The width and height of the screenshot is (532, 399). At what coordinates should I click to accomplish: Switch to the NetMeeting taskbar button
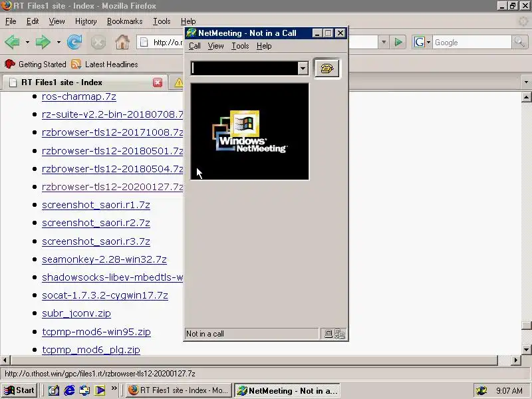[x=287, y=391]
